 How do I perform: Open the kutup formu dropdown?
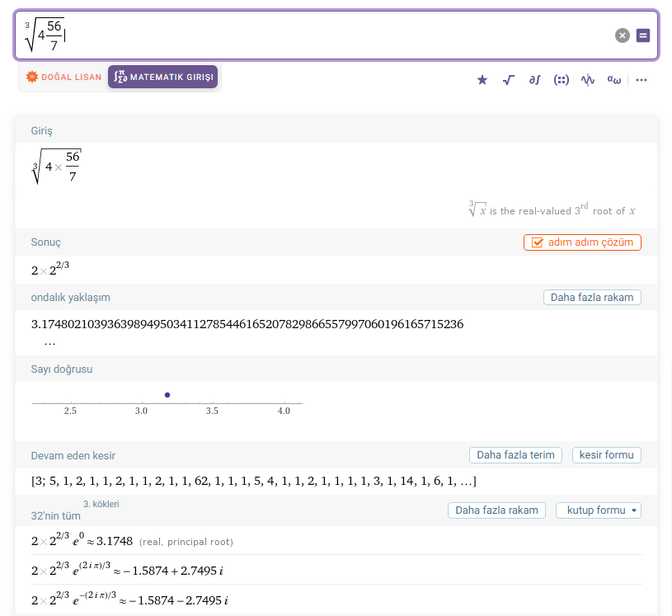(599, 510)
